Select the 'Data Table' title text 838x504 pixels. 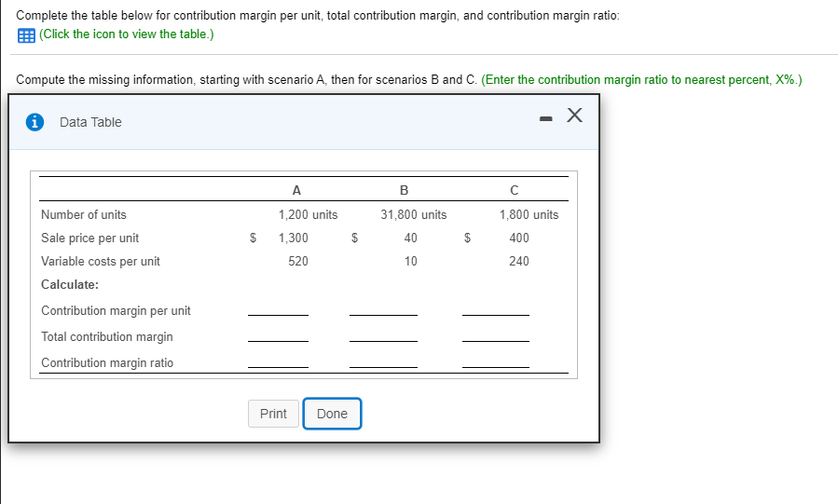tap(90, 122)
